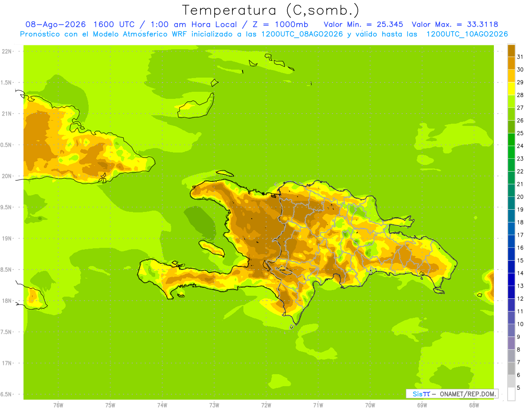Click the color bar value "14"
Image resolution: width=532 pixels, height=411 pixels.
[x=520, y=273]
